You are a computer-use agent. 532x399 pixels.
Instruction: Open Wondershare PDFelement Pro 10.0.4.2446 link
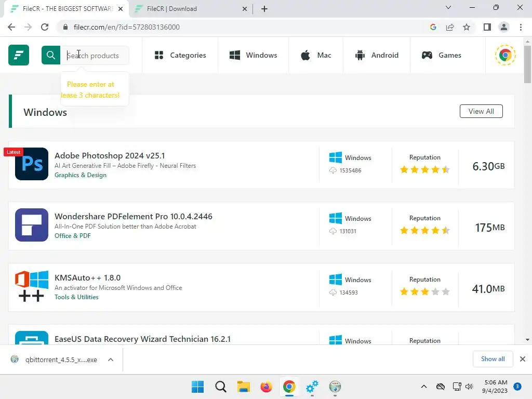coord(134,217)
